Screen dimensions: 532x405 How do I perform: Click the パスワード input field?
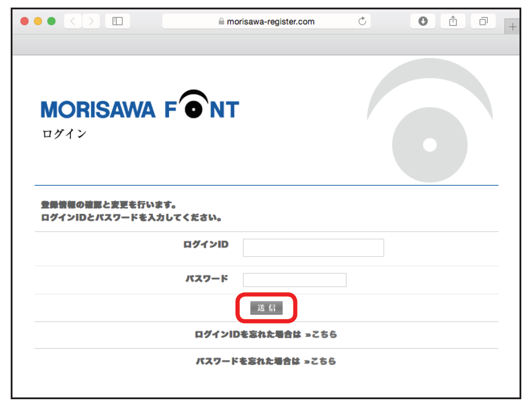point(294,280)
